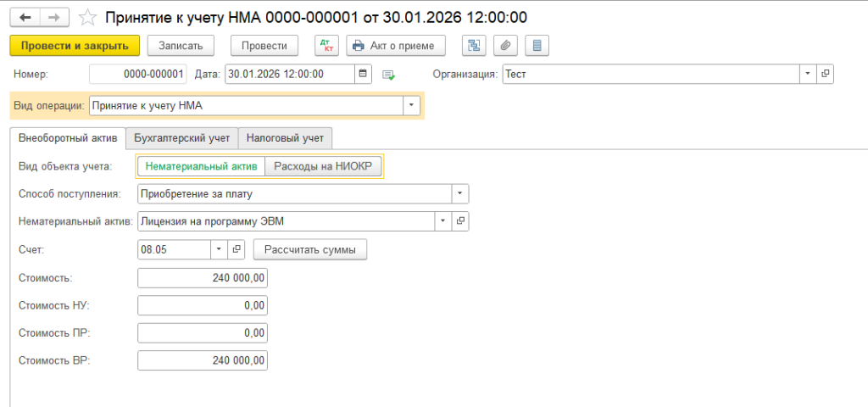Switch to Внеоборотный актив tab
The height and width of the screenshot is (407, 868).
[x=68, y=138]
